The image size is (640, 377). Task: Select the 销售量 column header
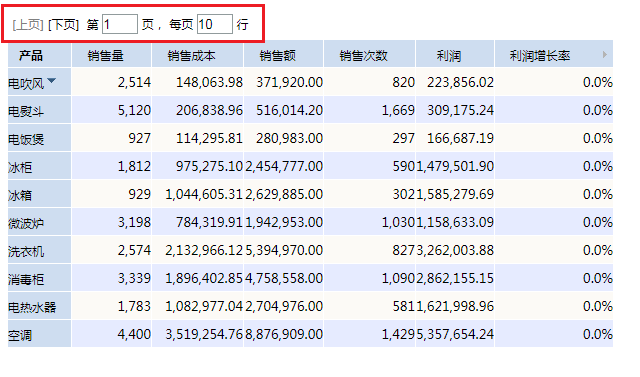click(x=111, y=54)
